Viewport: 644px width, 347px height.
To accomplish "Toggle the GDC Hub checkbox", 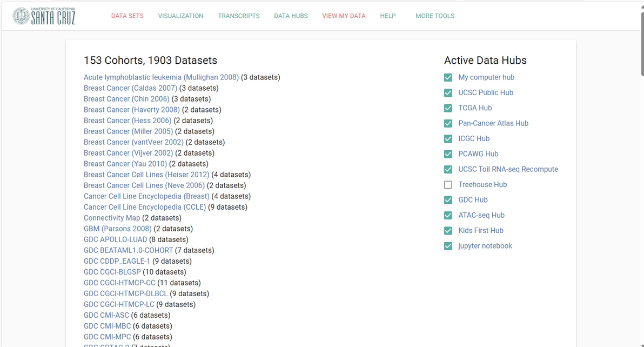I will pyautogui.click(x=448, y=200).
